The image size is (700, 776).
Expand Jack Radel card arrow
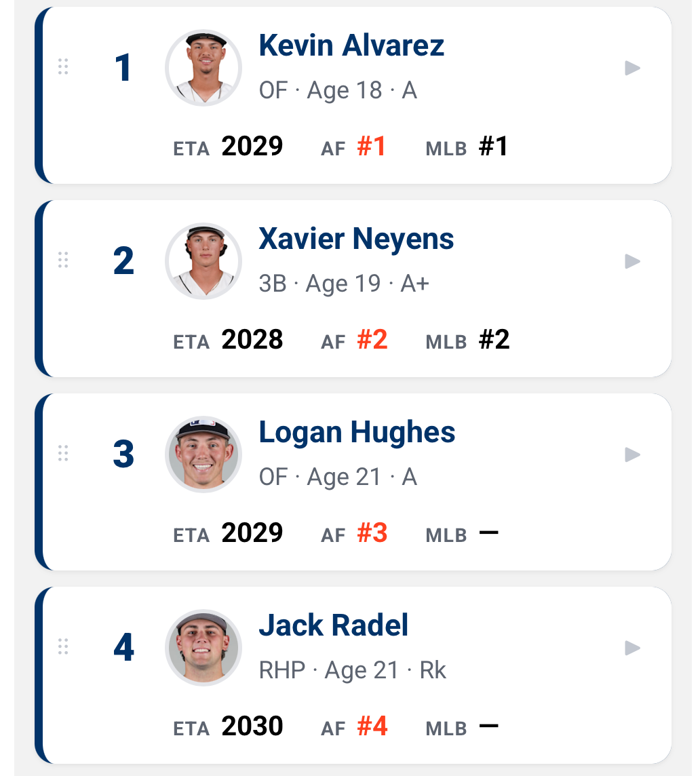point(632,648)
